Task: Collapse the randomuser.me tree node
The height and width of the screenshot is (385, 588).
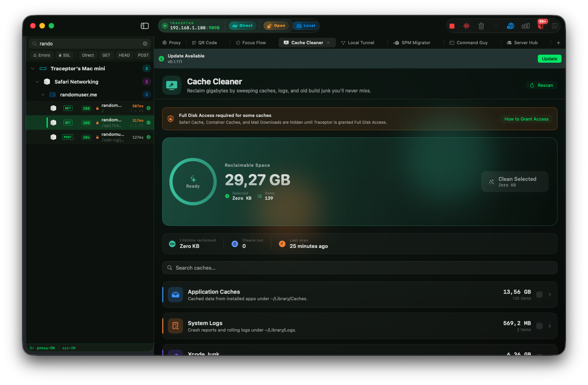Action: (43, 95)
